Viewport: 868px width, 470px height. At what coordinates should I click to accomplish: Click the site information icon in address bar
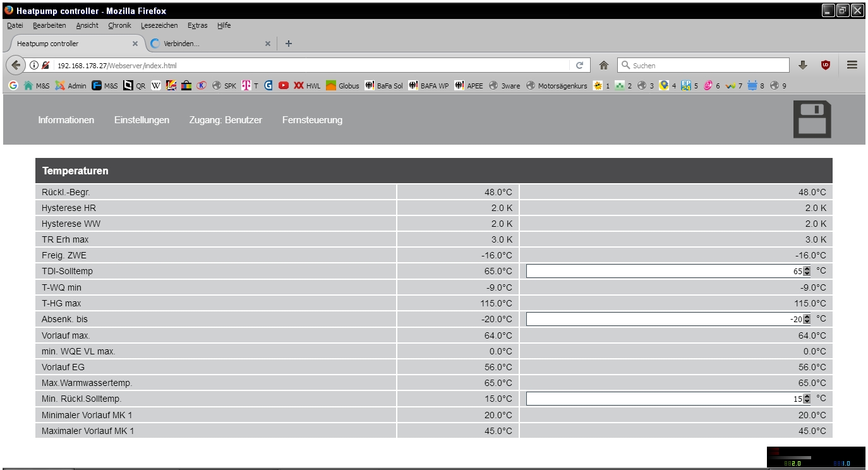tap(34, 65)
